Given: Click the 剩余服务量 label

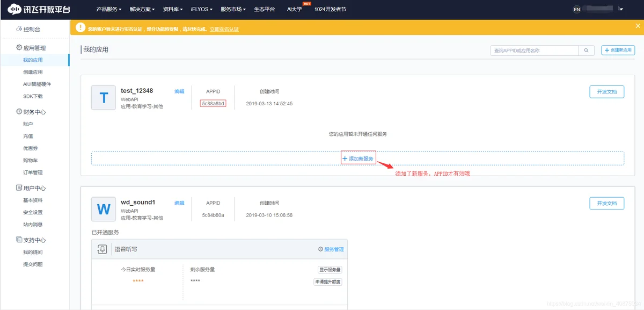Looking at the screenshot, I should click(202, 269).
